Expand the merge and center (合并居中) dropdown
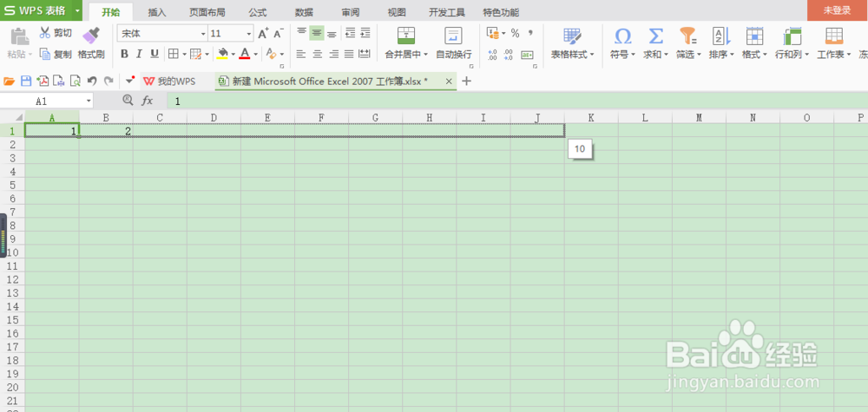868x412 pixels. [x=425, y=55]
